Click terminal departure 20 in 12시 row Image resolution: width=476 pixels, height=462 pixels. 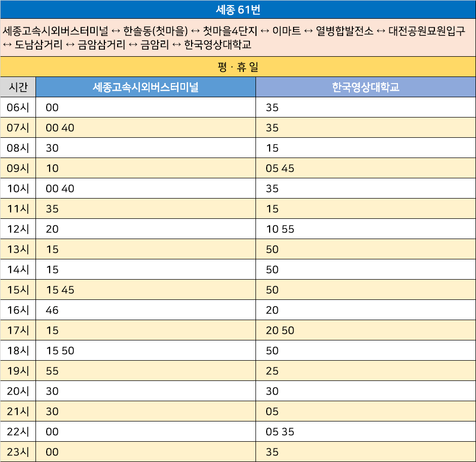[x=52, y=229]
